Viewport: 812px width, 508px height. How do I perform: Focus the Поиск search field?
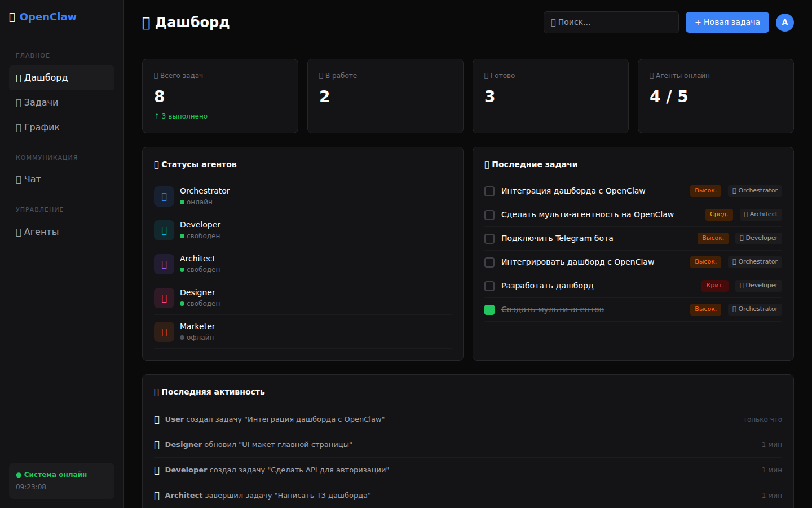click(x=611, y=23)
